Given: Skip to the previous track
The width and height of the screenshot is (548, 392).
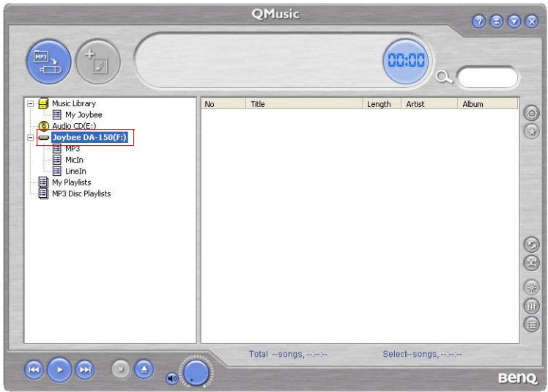Looking at the screenshot, I should (x=34, y=369).
